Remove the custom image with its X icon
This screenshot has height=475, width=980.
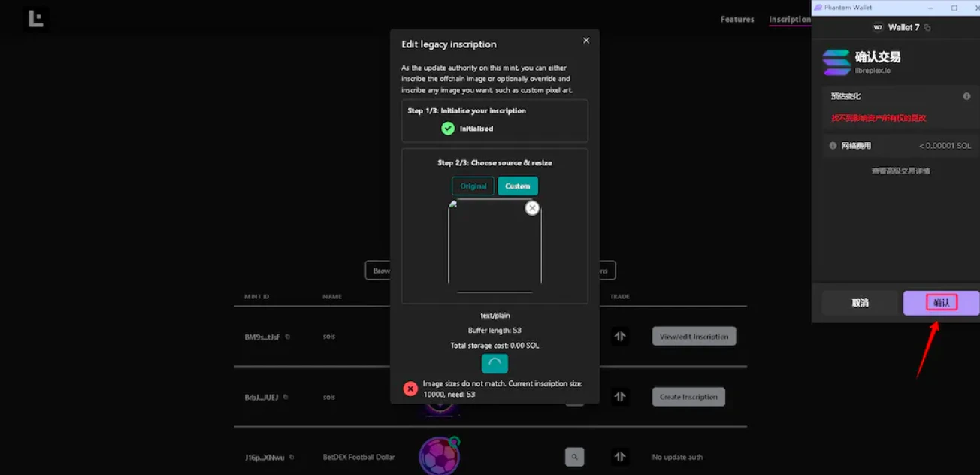coord(532,208)
